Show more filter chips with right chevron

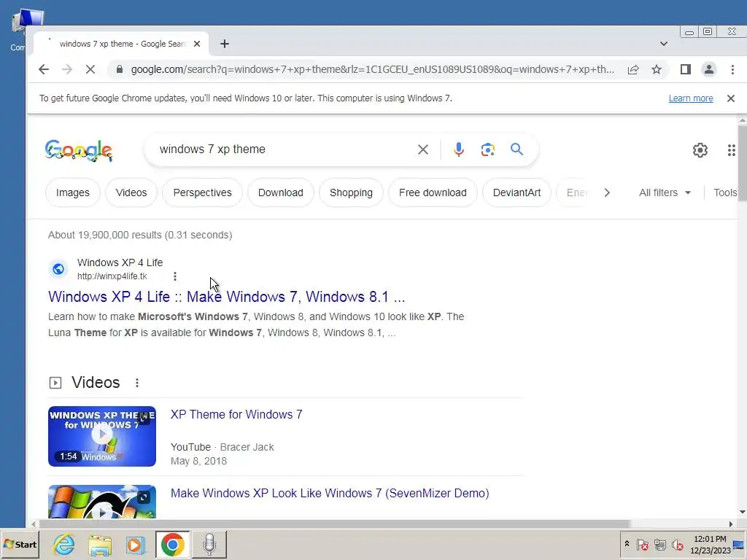(x=607, y=192)
